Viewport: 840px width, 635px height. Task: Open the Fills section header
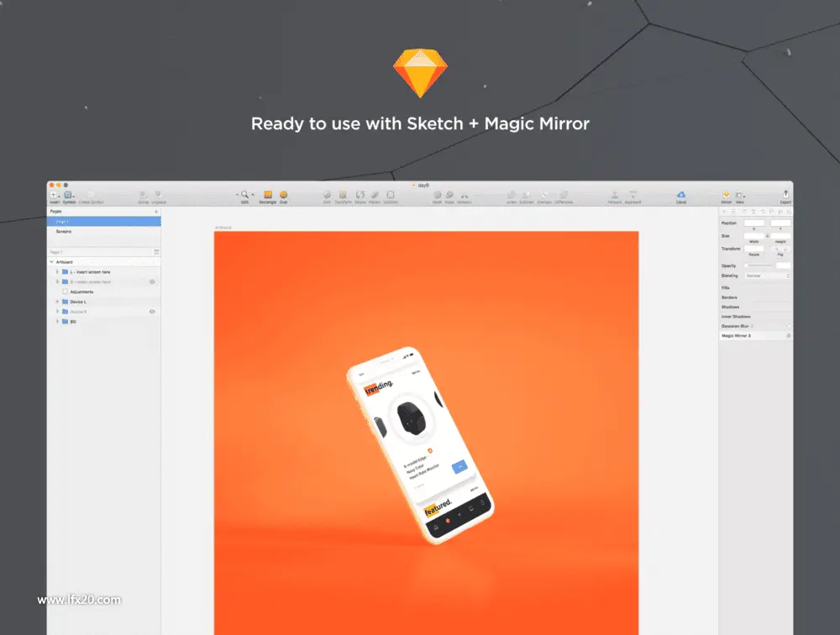coord(755,288)
